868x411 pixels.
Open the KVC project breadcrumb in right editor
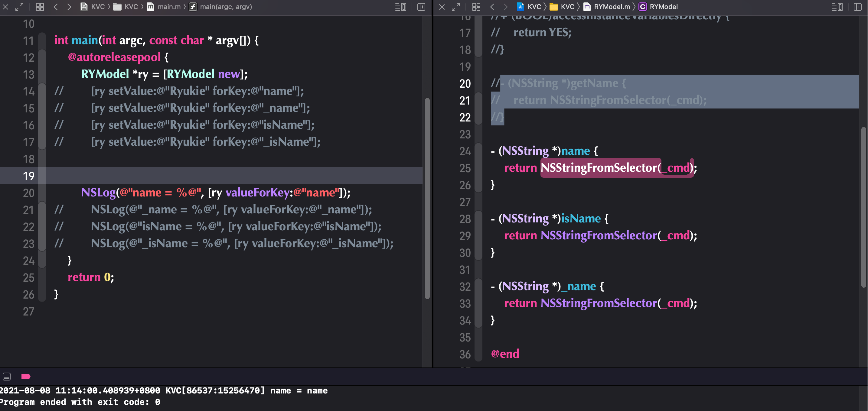coord(529,7)
